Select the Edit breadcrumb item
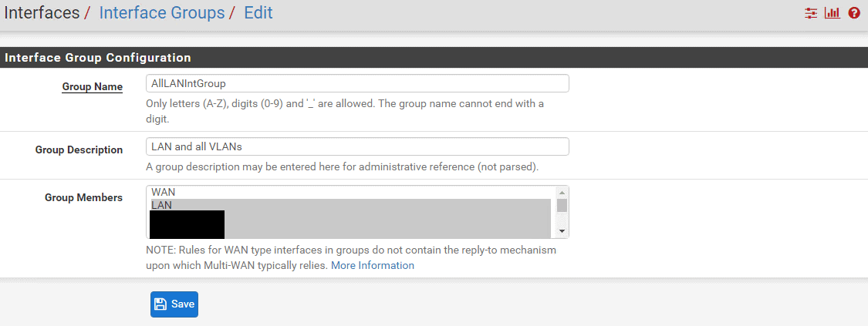Viewport: 868px width, 326px height. click(x=258, y=12)
